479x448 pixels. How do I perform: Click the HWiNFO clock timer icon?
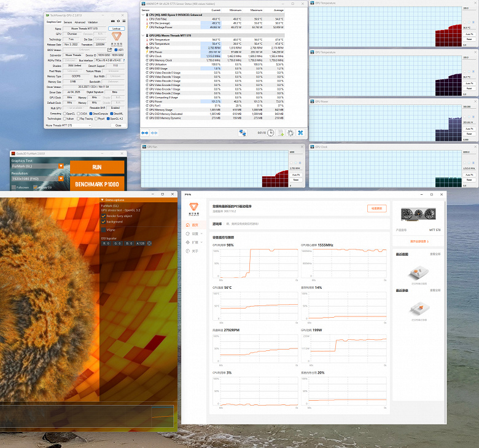click(x=271, y=133)
